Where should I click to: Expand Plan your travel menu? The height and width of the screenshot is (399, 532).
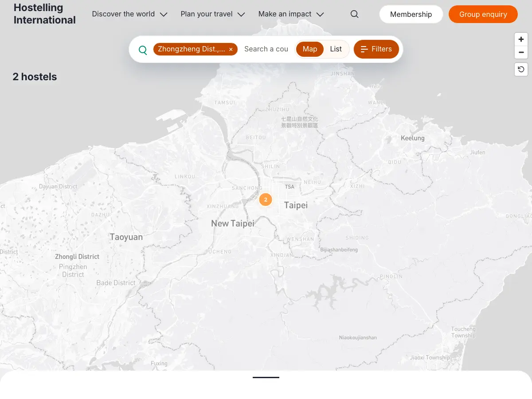(x=213, y=14)
